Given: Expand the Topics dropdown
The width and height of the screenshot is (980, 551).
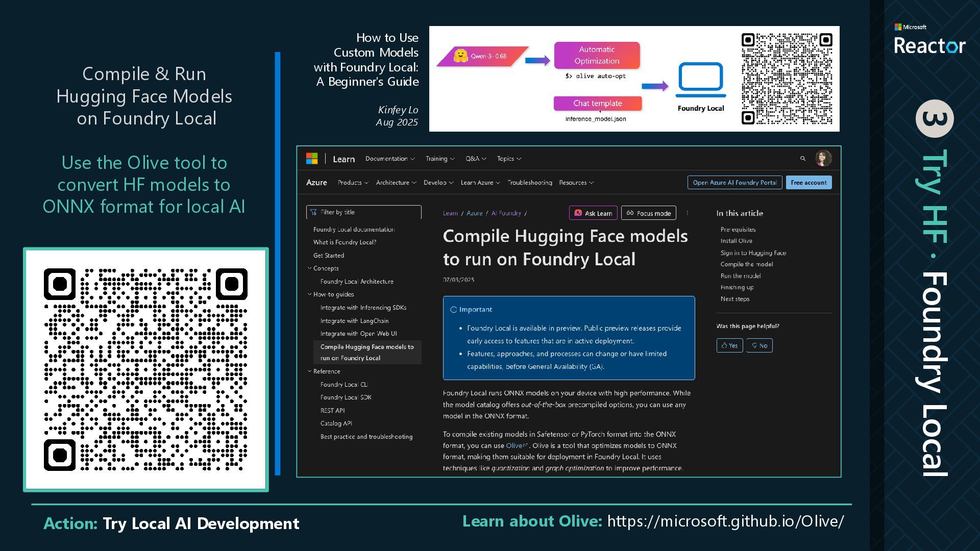Looking at the screenshot, I should click(x=509, y=159).
